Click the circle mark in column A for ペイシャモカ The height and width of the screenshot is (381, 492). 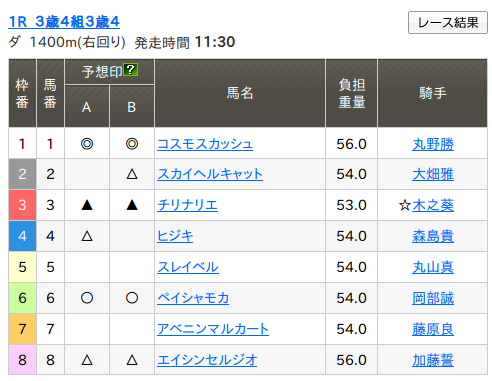click(x=87, y=298)
